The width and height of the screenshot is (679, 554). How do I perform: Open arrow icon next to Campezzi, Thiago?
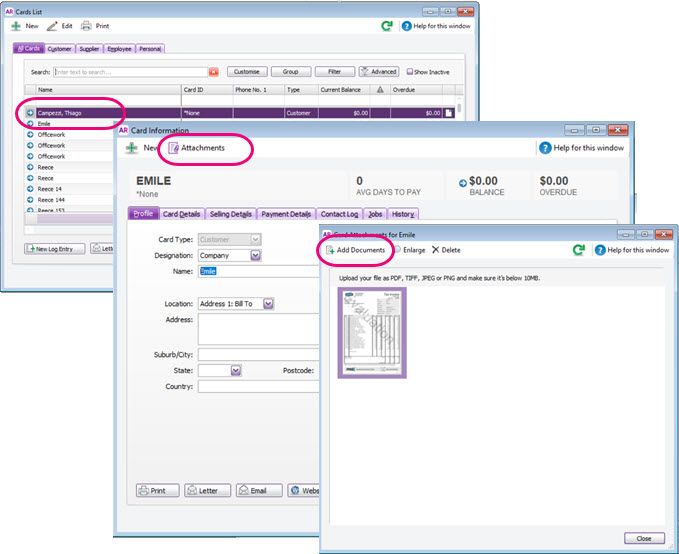tap(30, 113)
